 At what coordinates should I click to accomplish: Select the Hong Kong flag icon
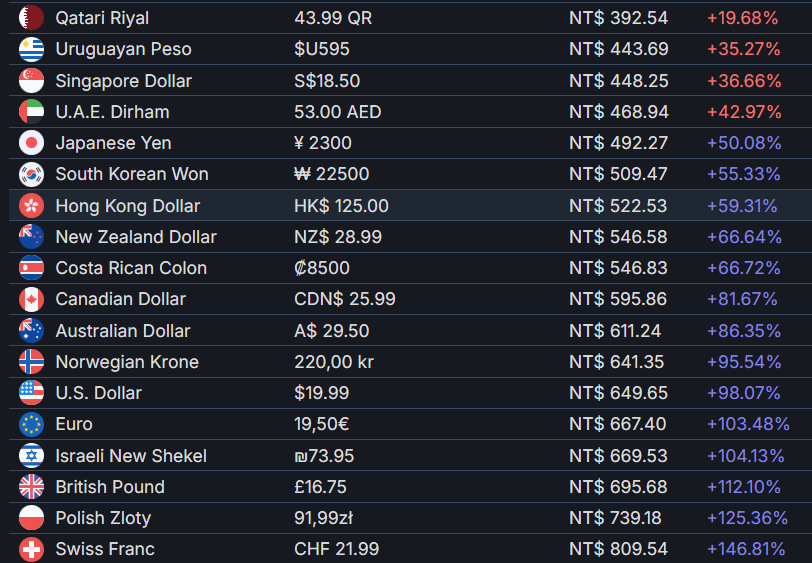31,206
